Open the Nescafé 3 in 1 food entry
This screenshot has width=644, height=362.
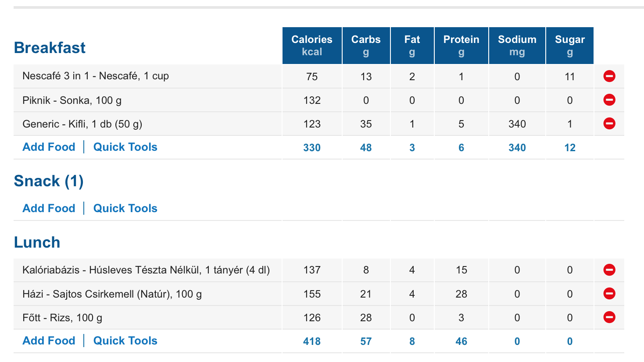pos(96,76)
